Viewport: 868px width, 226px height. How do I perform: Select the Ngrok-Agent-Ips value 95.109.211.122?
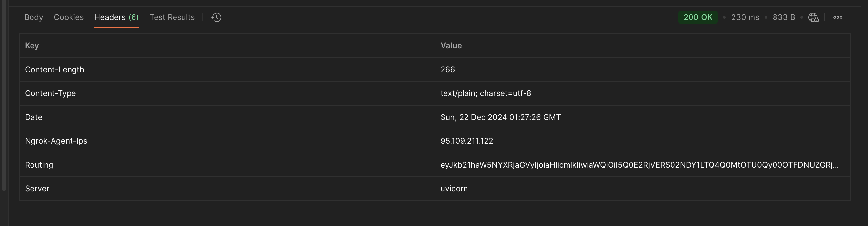(467, 141)
